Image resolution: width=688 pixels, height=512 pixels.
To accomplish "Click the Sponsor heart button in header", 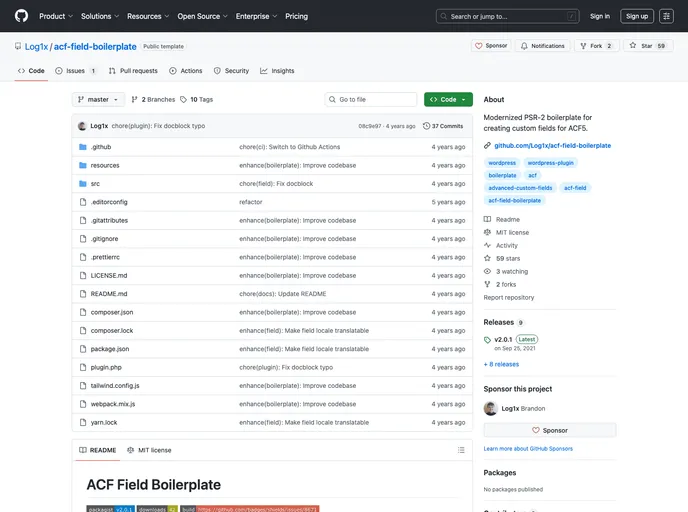I will (491, 46).
